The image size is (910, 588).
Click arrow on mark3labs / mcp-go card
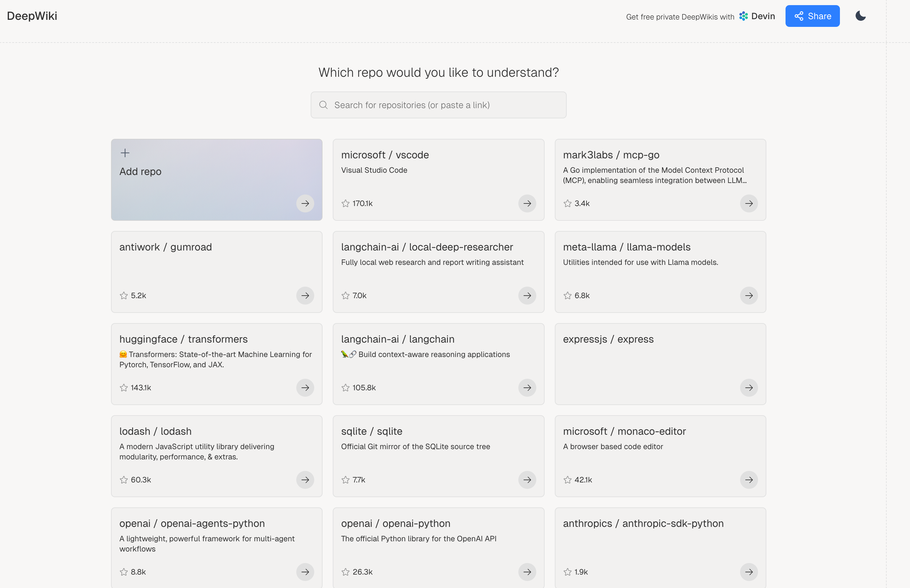[749, 203]
